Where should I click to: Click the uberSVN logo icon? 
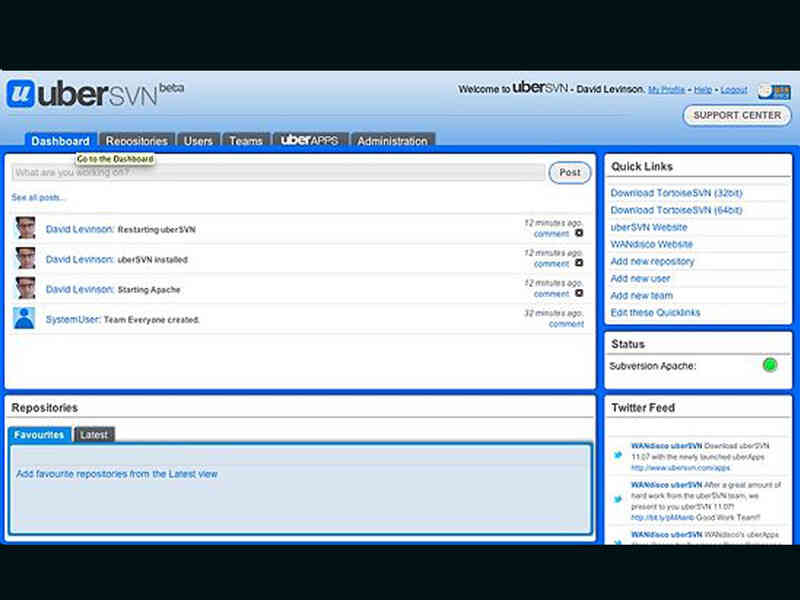pyautogui.click(x=22, y=93)
